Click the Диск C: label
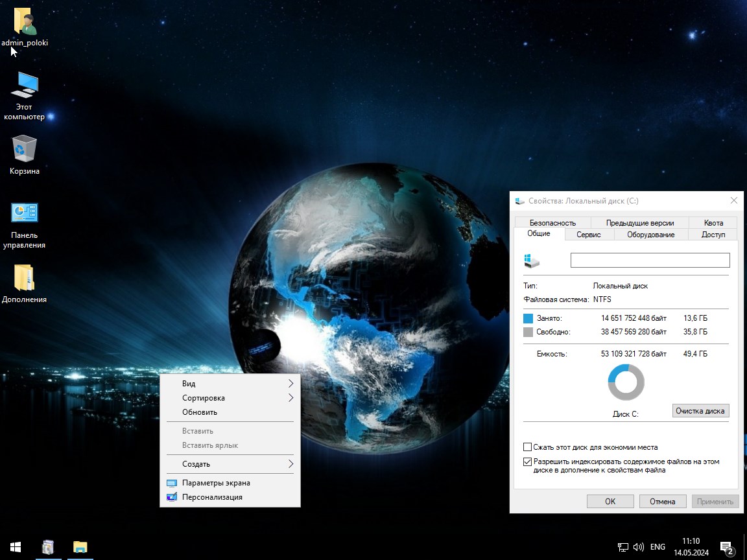 626,414
